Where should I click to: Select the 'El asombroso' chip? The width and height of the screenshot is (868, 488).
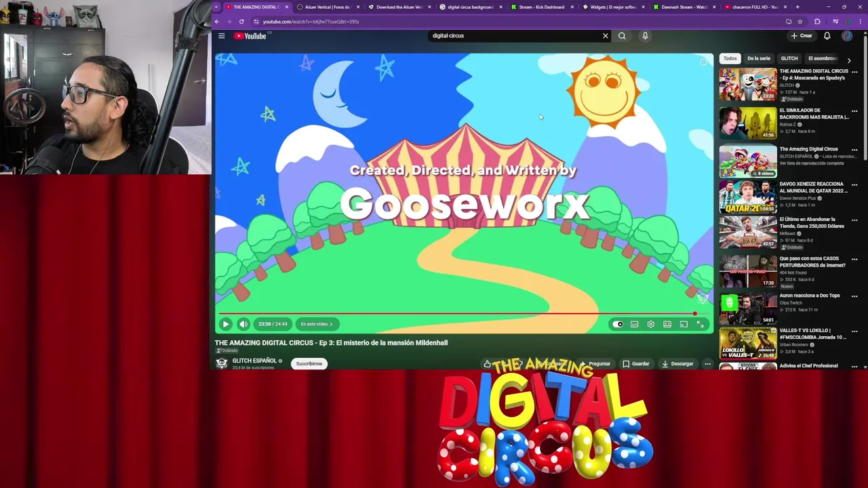click(x=823, y=58)
